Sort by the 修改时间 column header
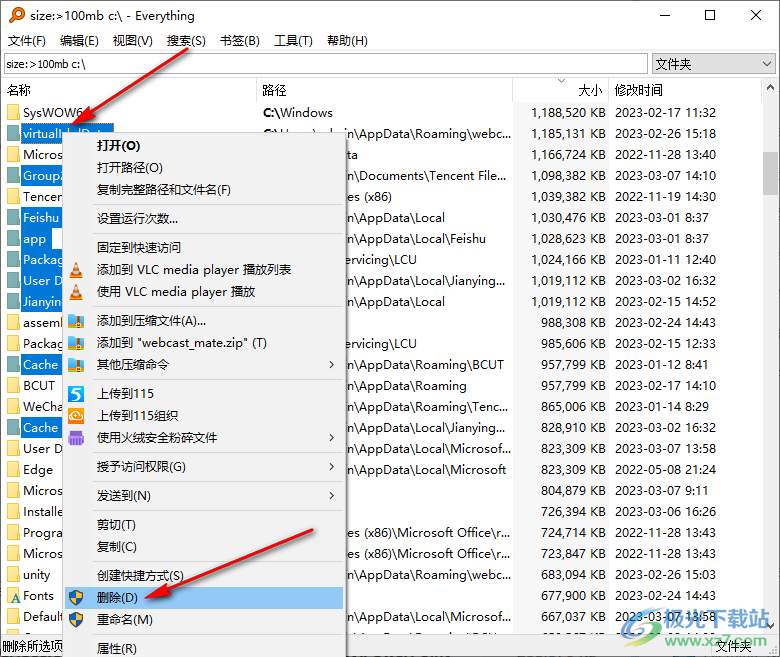 [685, 90]
